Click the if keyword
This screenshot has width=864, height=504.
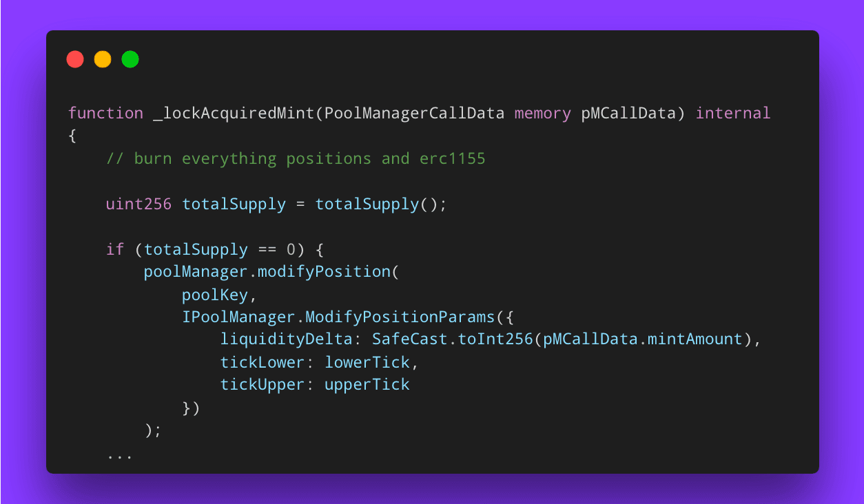point(115,249)
